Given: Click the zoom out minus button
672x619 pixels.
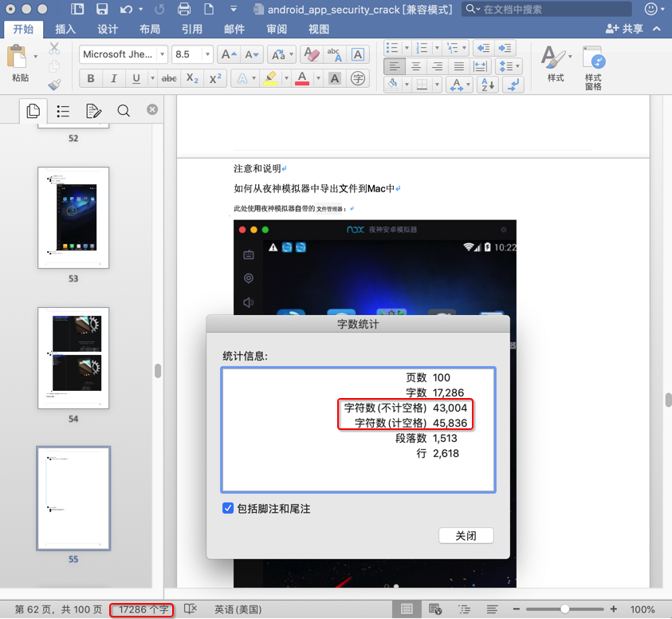Looking at the screenshot, I should [x=516, y=609].
